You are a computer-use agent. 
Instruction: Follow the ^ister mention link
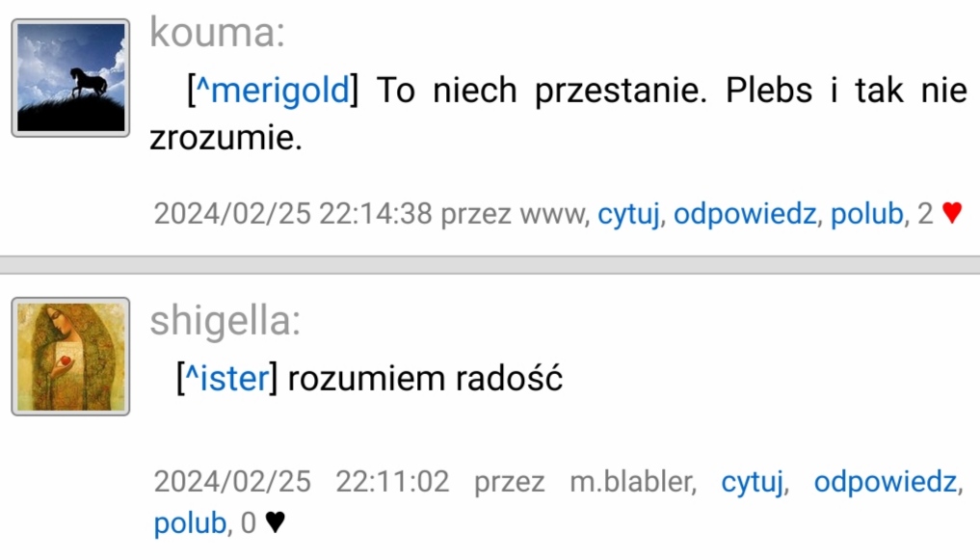pyautogui.click(x=227, y=378)
